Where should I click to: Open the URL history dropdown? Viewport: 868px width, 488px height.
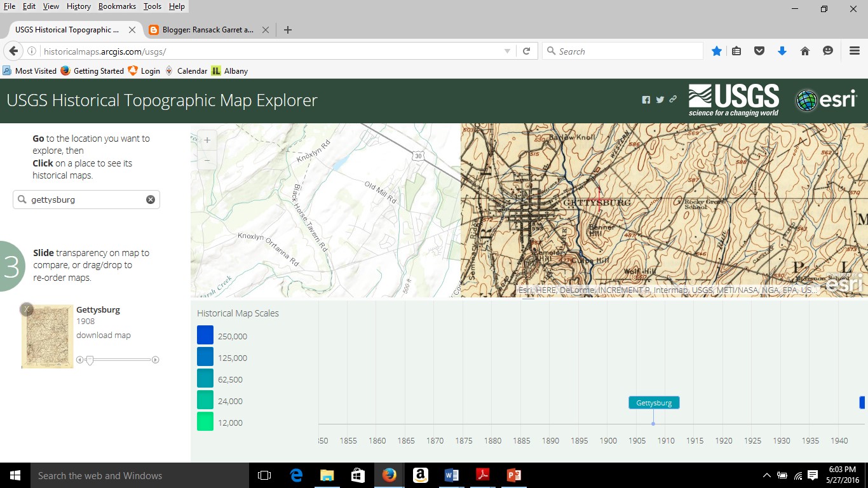click(x=507, y=51)
